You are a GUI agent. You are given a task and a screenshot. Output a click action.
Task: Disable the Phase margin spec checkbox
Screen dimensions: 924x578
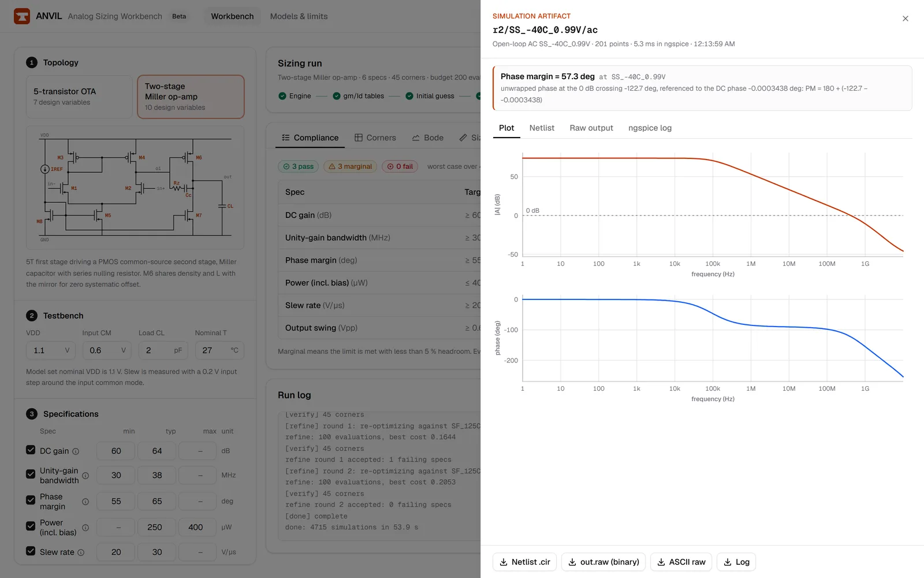(31, 500)
